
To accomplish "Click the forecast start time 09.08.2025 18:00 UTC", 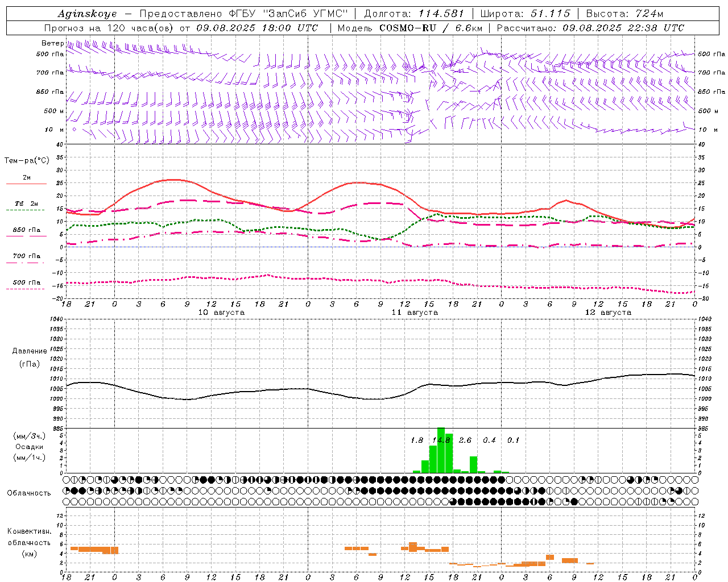I will [258, 28].
